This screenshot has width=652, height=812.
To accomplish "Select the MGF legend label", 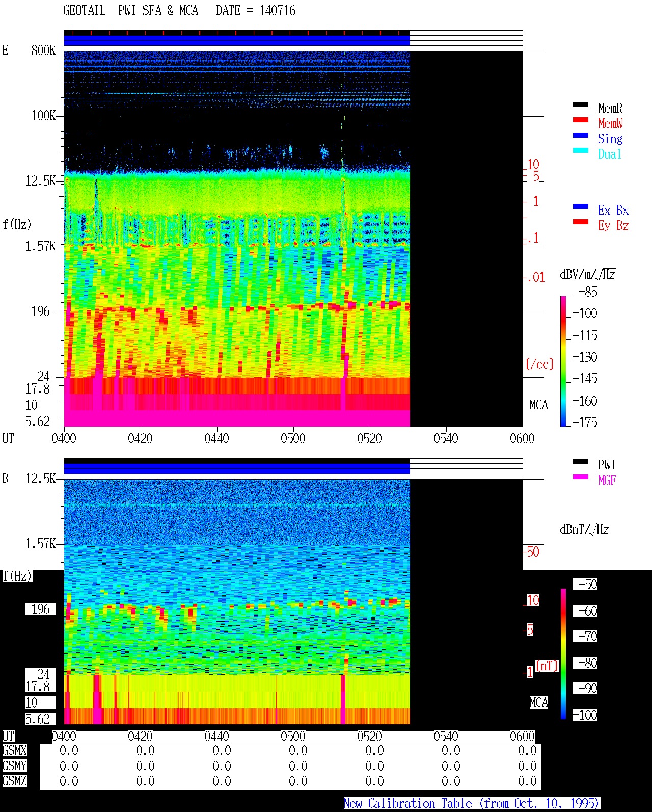I will tap(607, 480).
